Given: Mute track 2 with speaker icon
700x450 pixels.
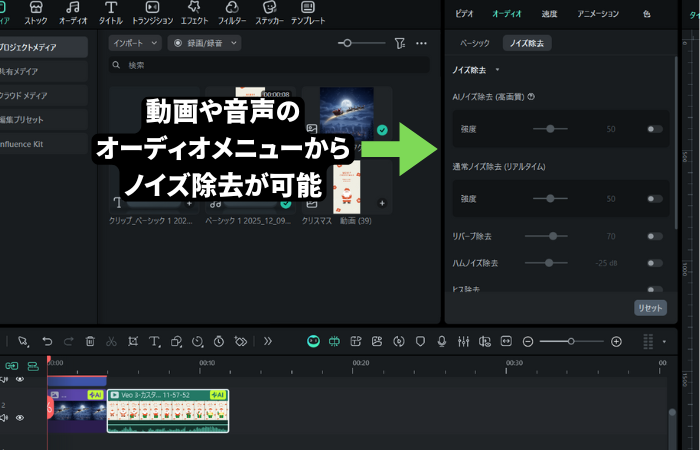Looking at the screenshot, I should [x=4, y=418].
